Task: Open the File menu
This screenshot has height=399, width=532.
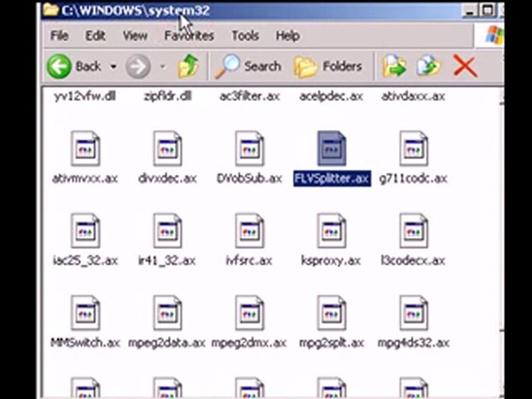Action: tap(59, 35)
